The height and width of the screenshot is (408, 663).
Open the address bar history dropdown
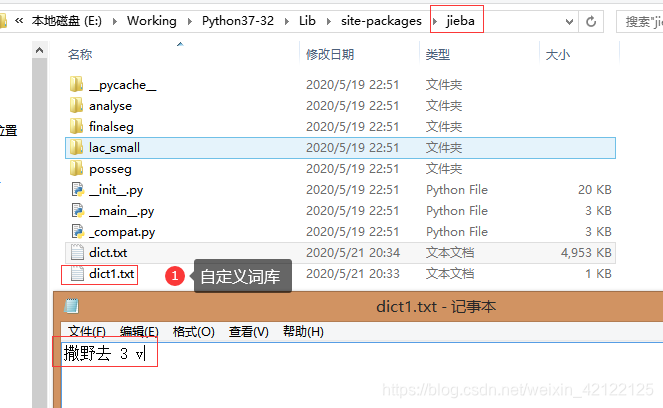coord(570,22)
